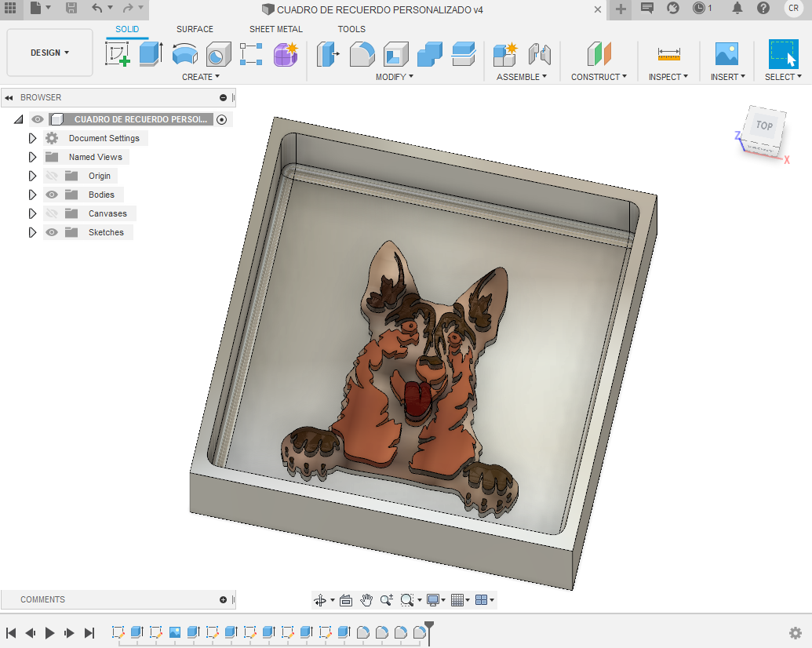The width and height of the screenshot is (812, 648).
Task: Select the New Component tool
Action: (505, 54)
